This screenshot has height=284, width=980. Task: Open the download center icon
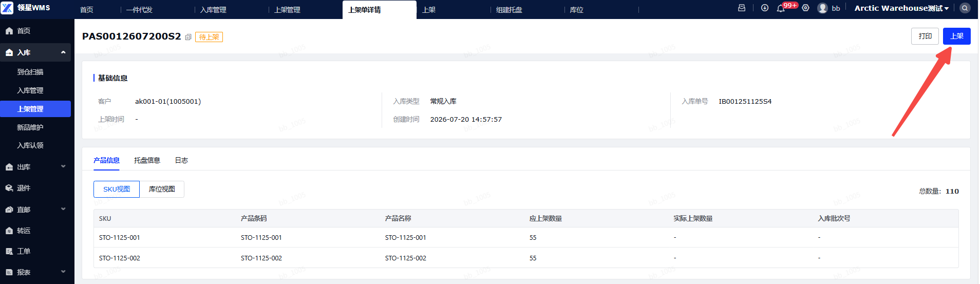765,8
